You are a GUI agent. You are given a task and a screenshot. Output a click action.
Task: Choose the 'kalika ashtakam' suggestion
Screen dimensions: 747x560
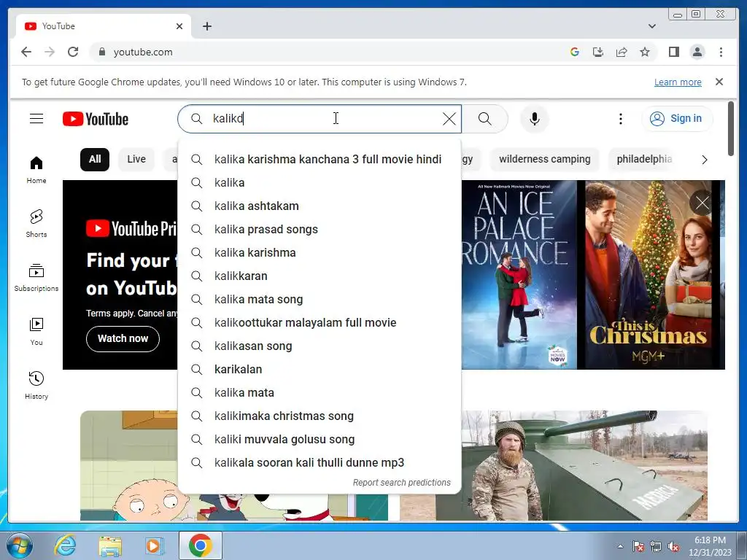pos(320,206)
